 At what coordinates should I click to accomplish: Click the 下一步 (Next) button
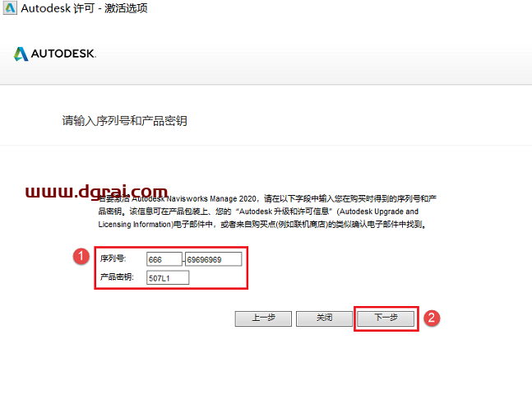[386, 318]
